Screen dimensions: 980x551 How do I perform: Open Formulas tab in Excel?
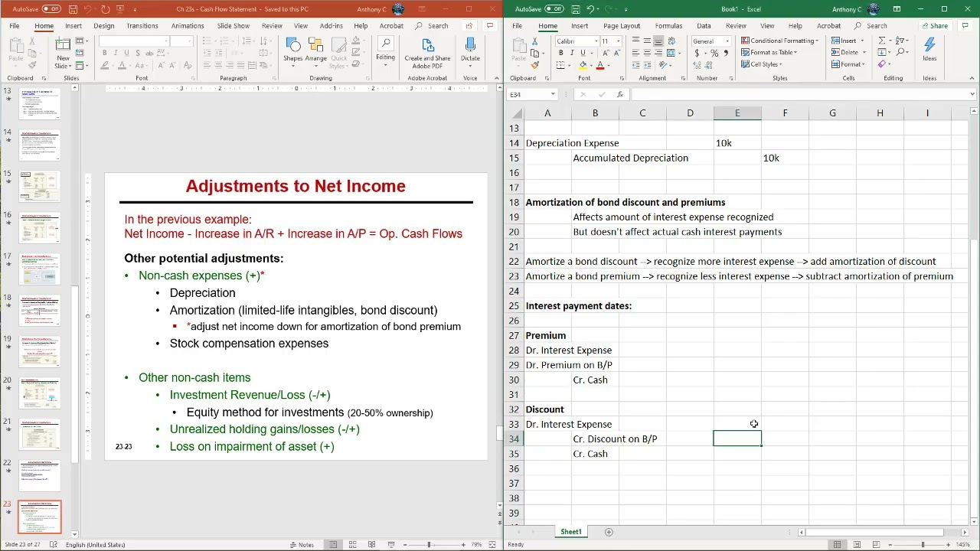(x=668, y=26)
